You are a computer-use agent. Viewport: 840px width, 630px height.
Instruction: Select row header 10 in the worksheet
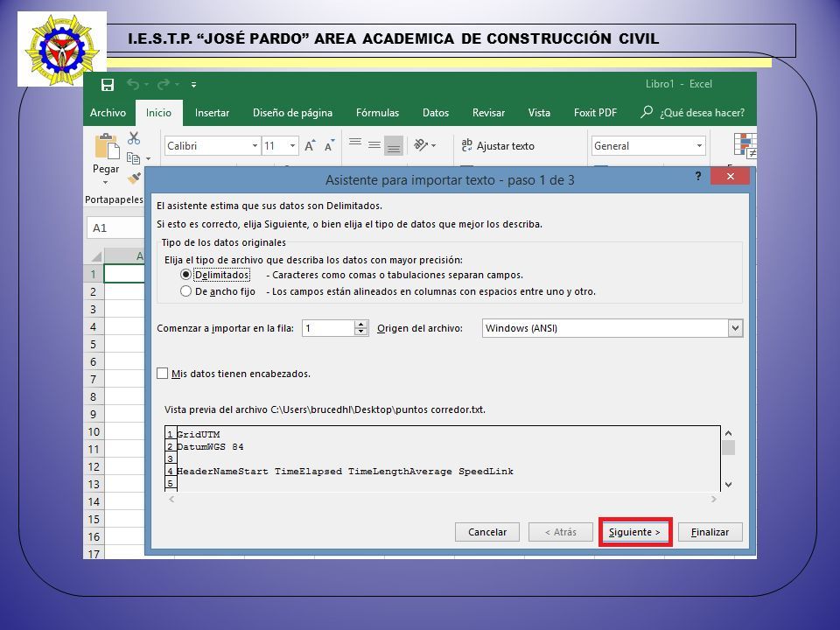pyautogui.click(x=94, y=431)
